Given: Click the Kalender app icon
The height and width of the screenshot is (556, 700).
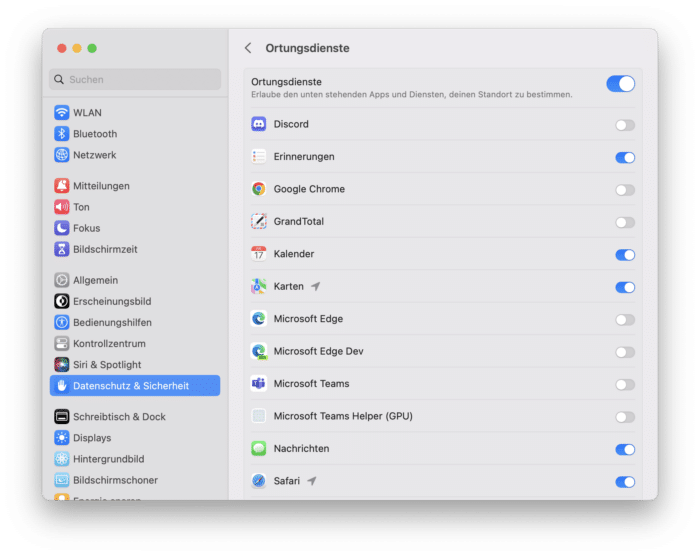Looking at the screenshot, I should point(258,254).
